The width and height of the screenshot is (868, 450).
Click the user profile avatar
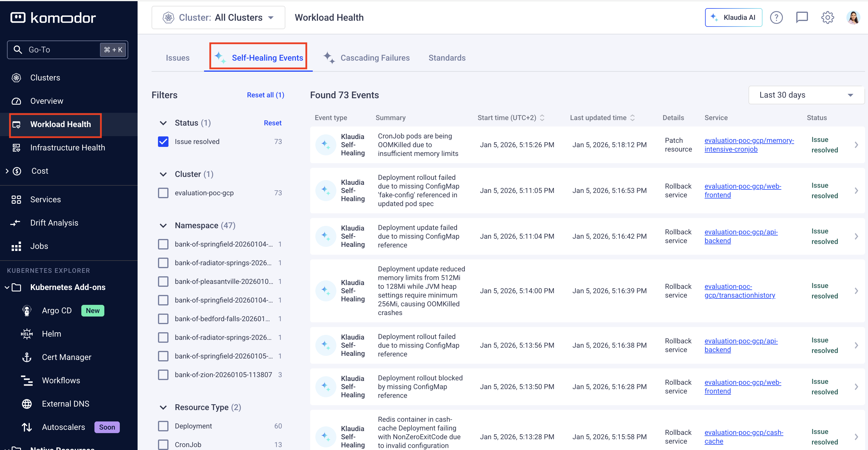pos(853,17)
